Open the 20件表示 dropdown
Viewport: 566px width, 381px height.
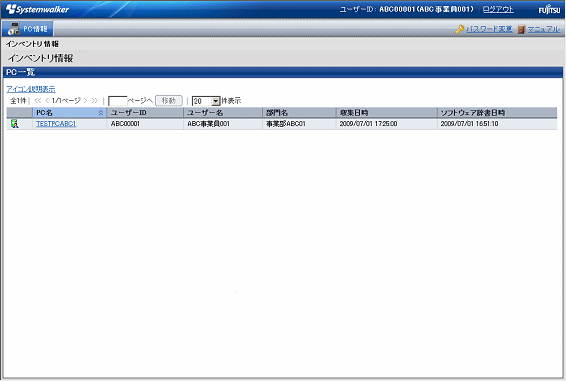tap(206, 101)
